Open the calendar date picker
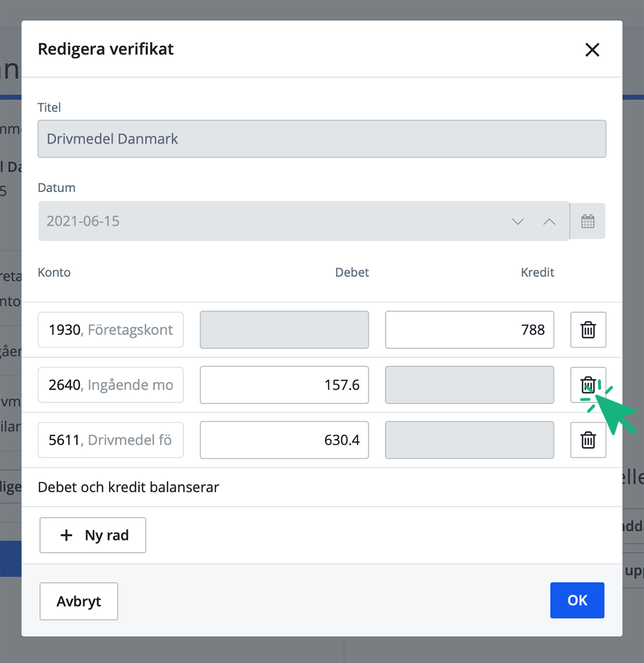 point(588,221)
